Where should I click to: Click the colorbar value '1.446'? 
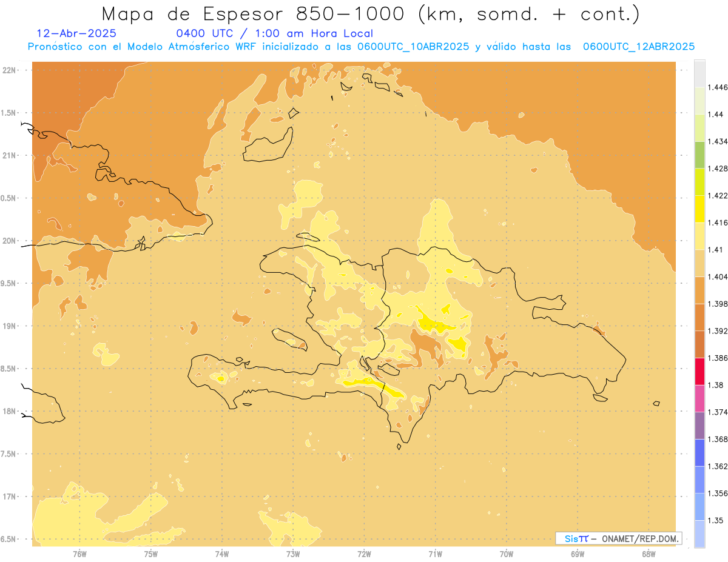click(718, 87)
